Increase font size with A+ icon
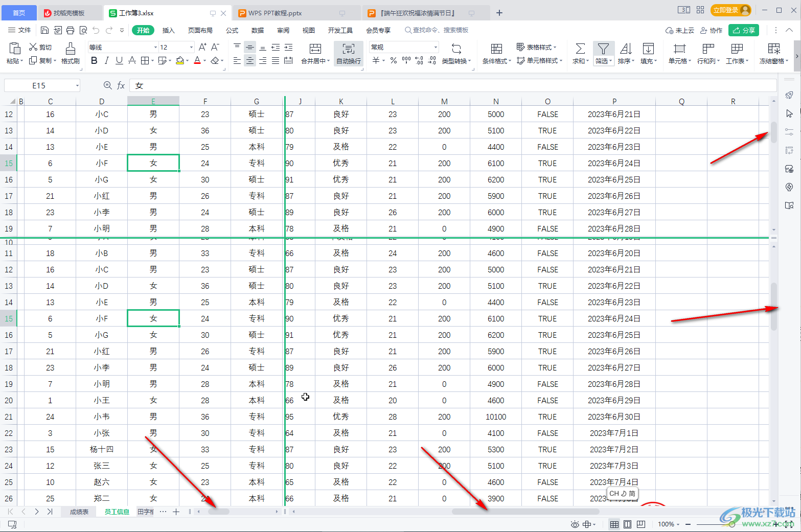The image size is (801, 532). click(202, 47)
